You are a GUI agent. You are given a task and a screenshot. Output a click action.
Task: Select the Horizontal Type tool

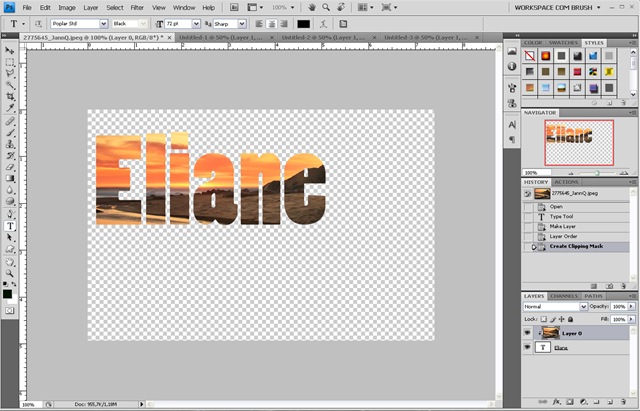tap(10, 226)
